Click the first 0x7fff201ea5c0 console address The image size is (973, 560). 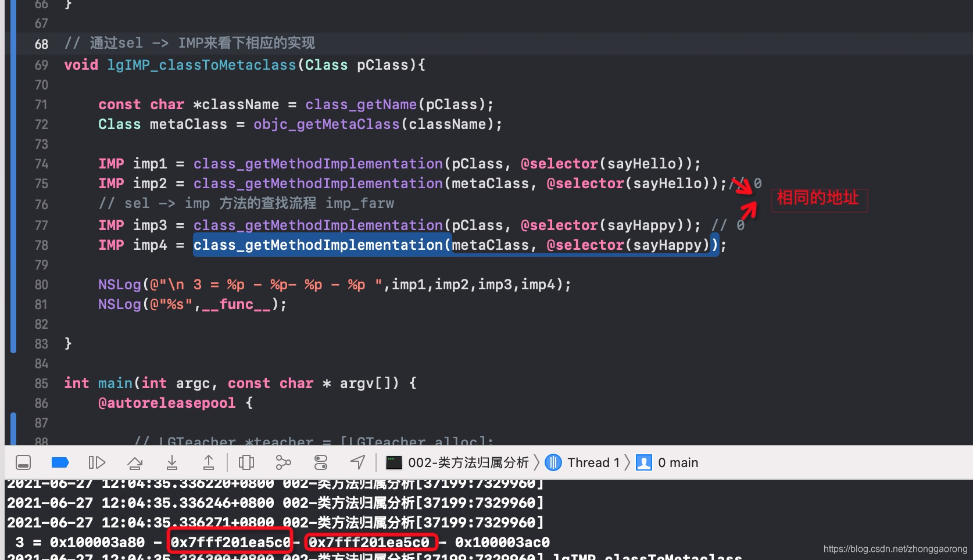(x=230, y=543)
